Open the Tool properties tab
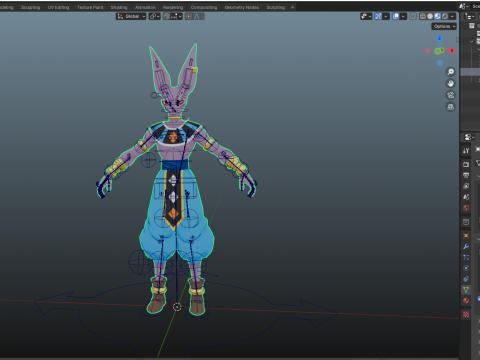This screenshot has width=480, height=360. point(466,151)
